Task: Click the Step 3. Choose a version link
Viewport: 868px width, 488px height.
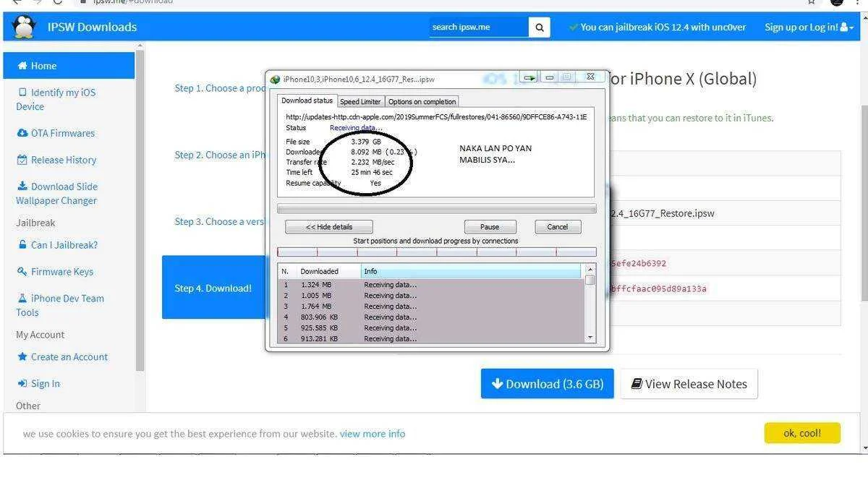Action: (220, 222)
